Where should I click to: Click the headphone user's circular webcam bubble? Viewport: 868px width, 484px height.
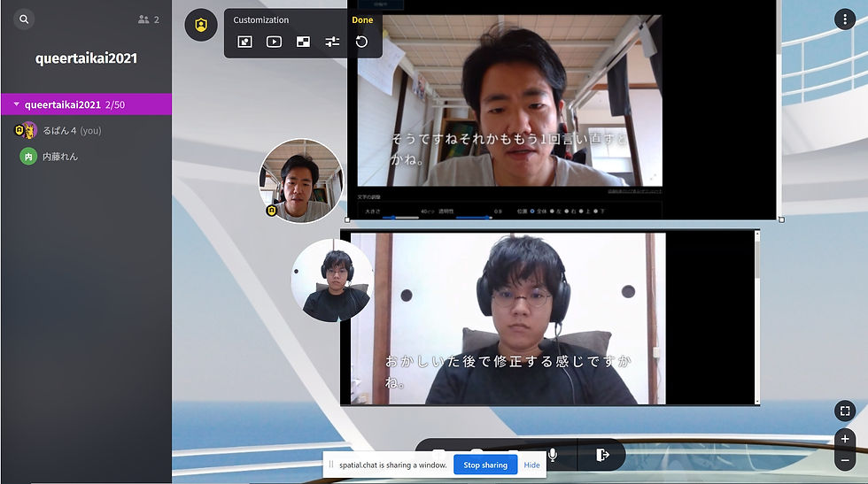(334, 280)
